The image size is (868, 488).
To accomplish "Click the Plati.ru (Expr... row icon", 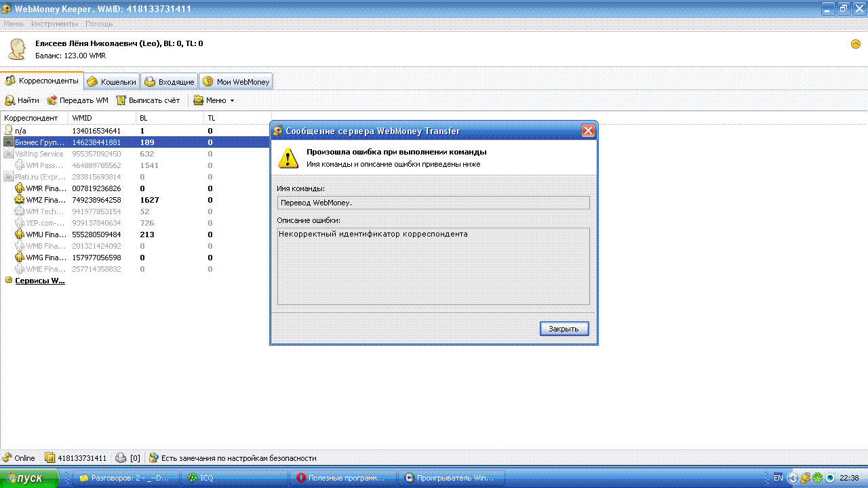I will pos(9,177).
